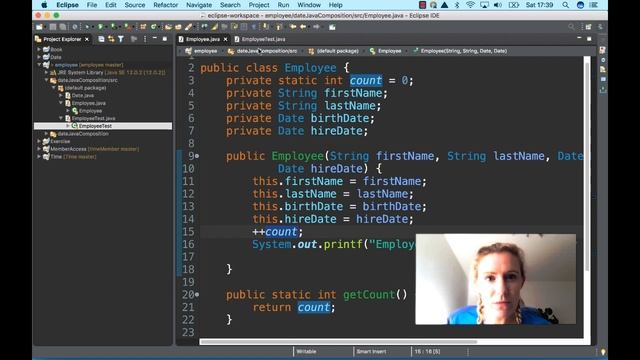The width and height of the screenshot is (640, 360).
Task: Click the Open Type toolbar icon
Action: tap(168, 27)
